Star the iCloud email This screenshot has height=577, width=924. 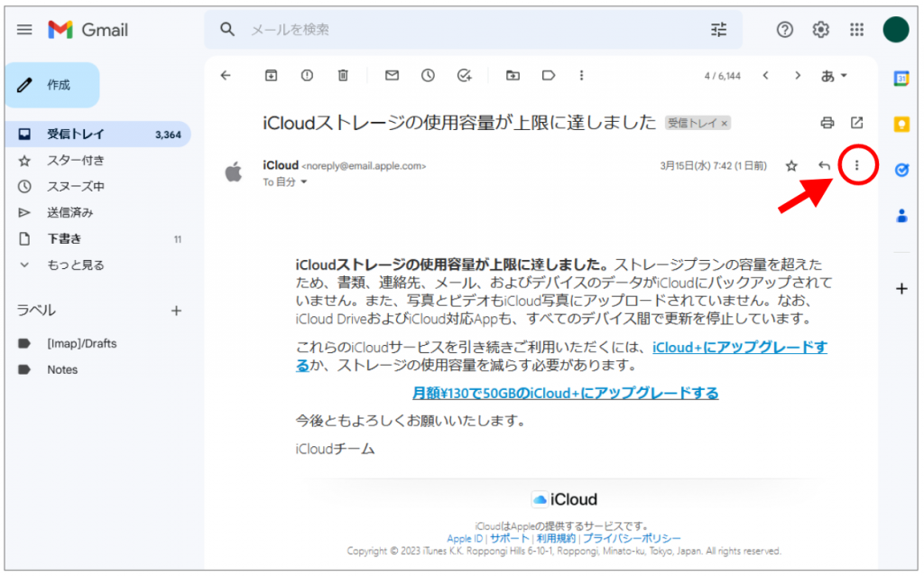click(791, 166)
